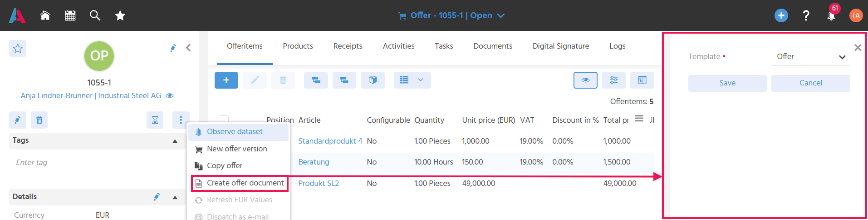Click the hourglass icon button
868x220 pixels.
pos(155,120)
